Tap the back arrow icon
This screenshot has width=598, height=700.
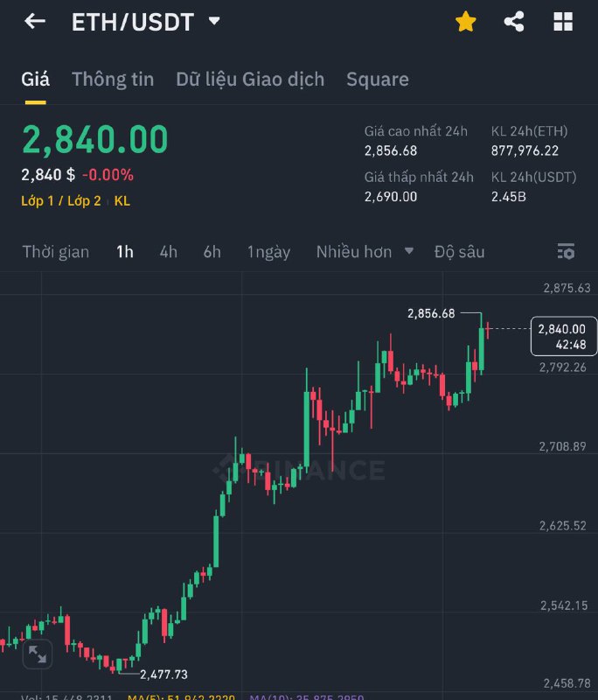tap(35, 22)
